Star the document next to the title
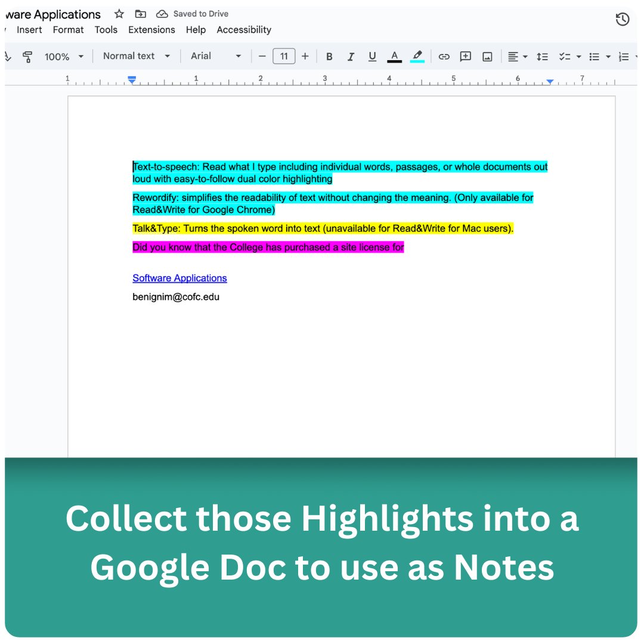Viewport: 644px width, 644px height. pyautogui.click(x=119, y=14)
